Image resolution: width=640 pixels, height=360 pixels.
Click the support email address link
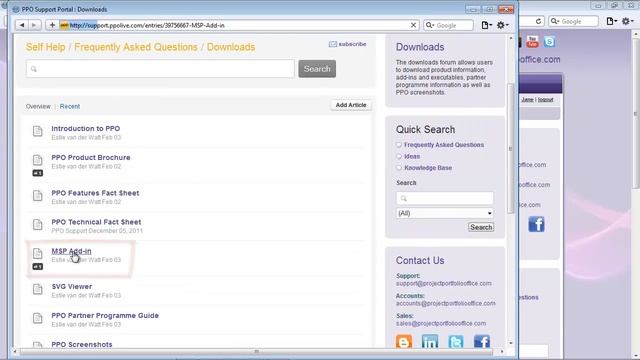(444, 283)
